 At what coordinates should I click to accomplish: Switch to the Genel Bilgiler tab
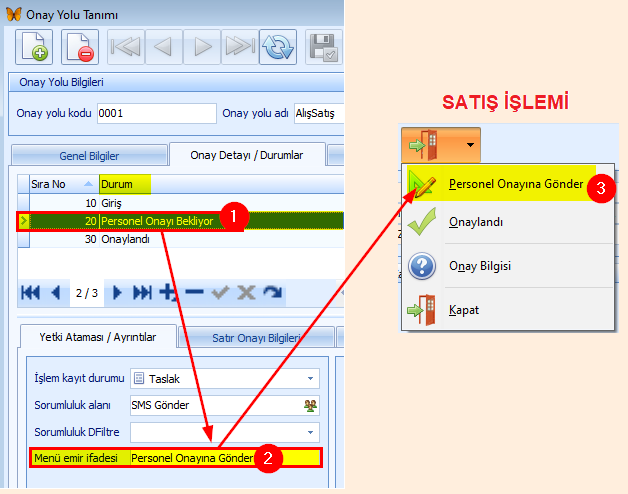coord(90,156)
